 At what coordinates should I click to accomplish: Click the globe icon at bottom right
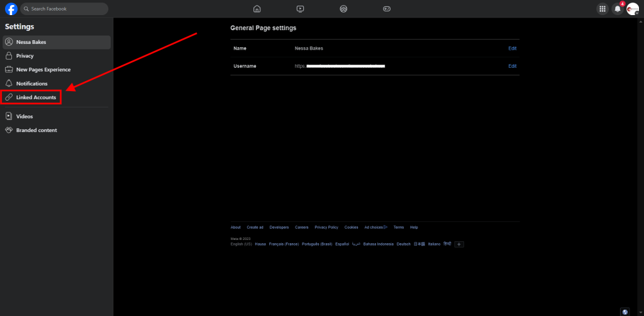[x=625, y=312]
